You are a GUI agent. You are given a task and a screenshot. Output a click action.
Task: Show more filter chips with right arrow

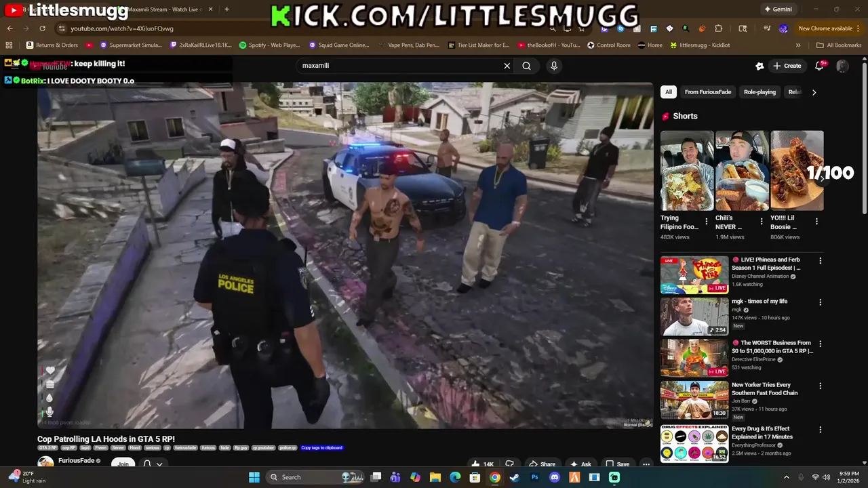[x=814, y=92]
